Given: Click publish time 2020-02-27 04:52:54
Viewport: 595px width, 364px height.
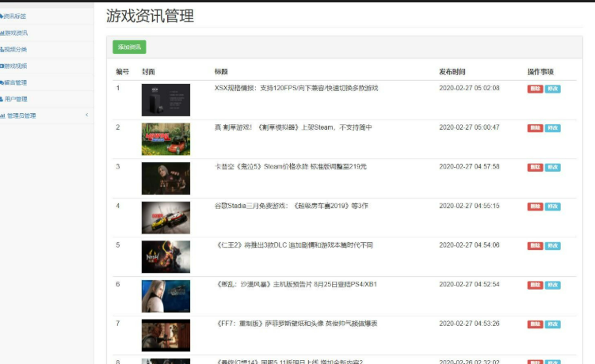Looking at the screenshot, I should 469,284.
